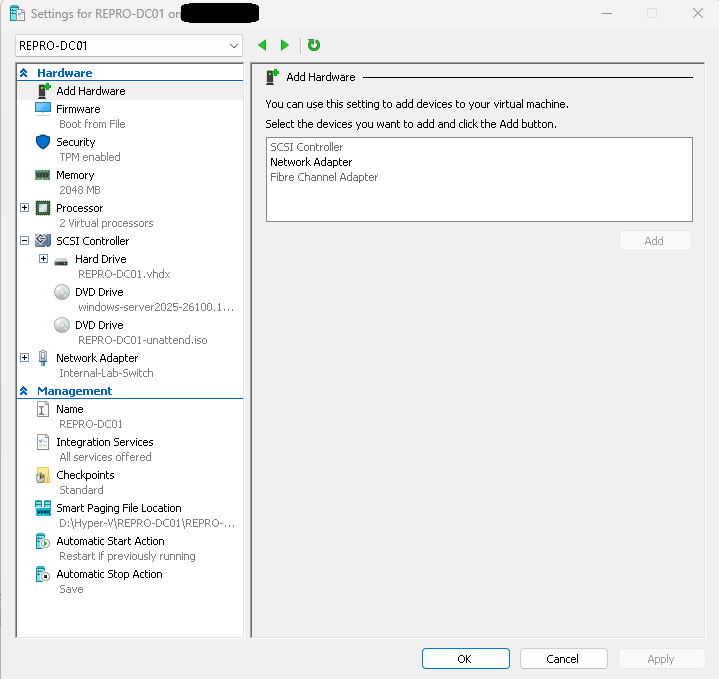The height and width of the screenshot is (679, 719).
Task: Click the Save stop action label
Action: coord(72,589)
